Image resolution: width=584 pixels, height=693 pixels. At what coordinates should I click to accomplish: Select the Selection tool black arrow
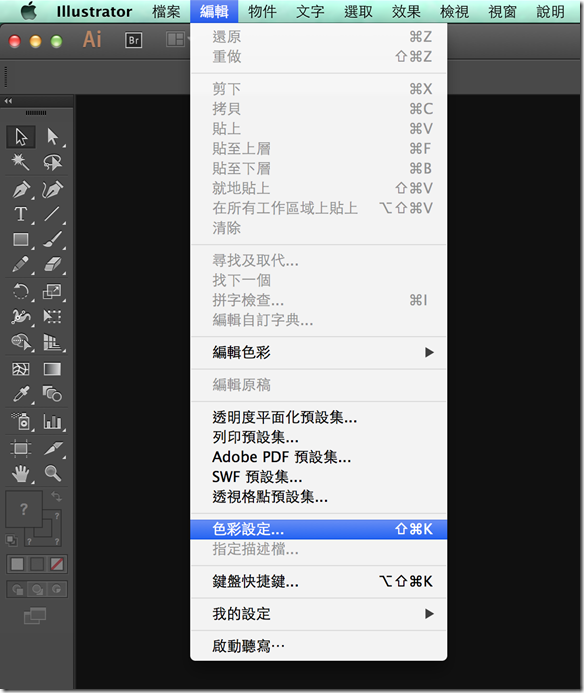pos(21,137)
